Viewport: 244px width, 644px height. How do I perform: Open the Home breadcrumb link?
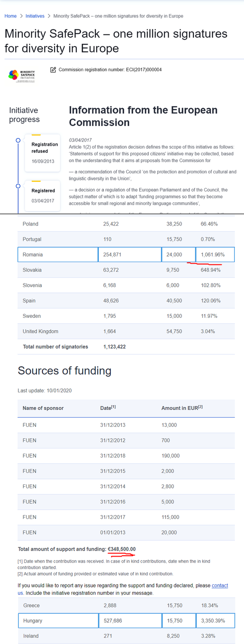coord(11,16)
